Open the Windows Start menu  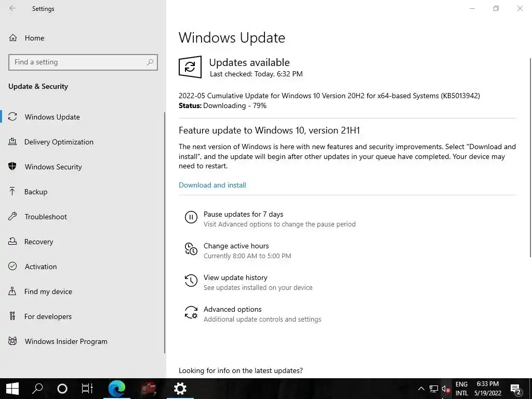click(x=12, y=389)
